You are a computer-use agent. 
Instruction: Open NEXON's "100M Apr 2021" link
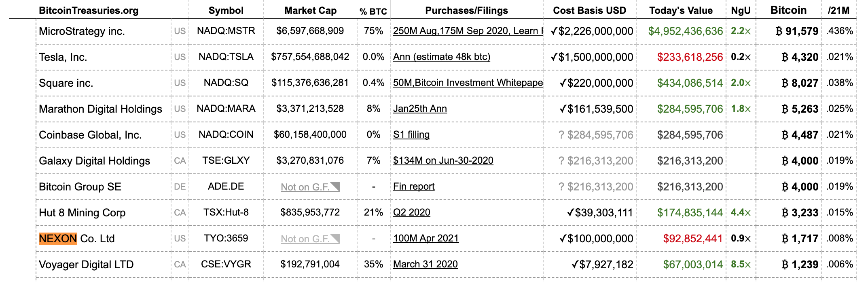[426, 238]
